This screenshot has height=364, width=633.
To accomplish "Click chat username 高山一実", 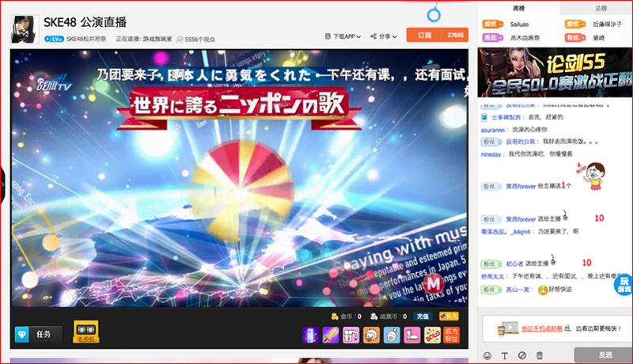I will pyautogui.click(x=517, y=290).
